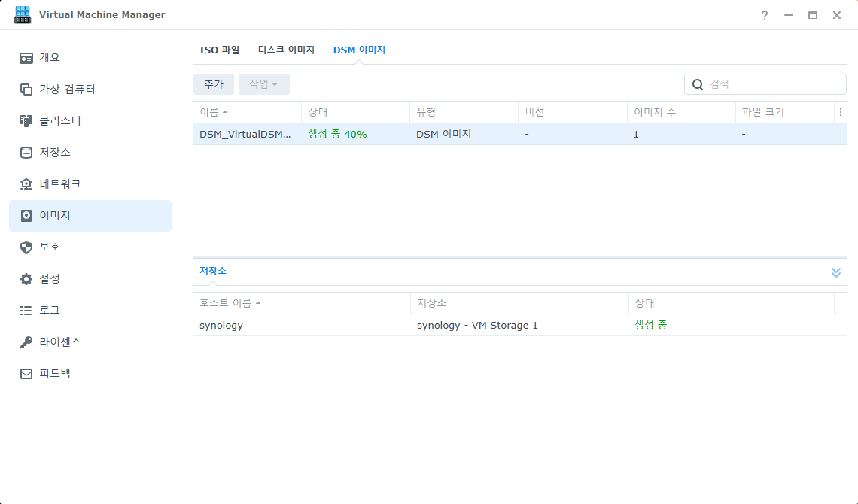This screenshot has height=504, width=858.
Task: Collapse the 저장소 detail panel chevron
Action: pos(836,272)
